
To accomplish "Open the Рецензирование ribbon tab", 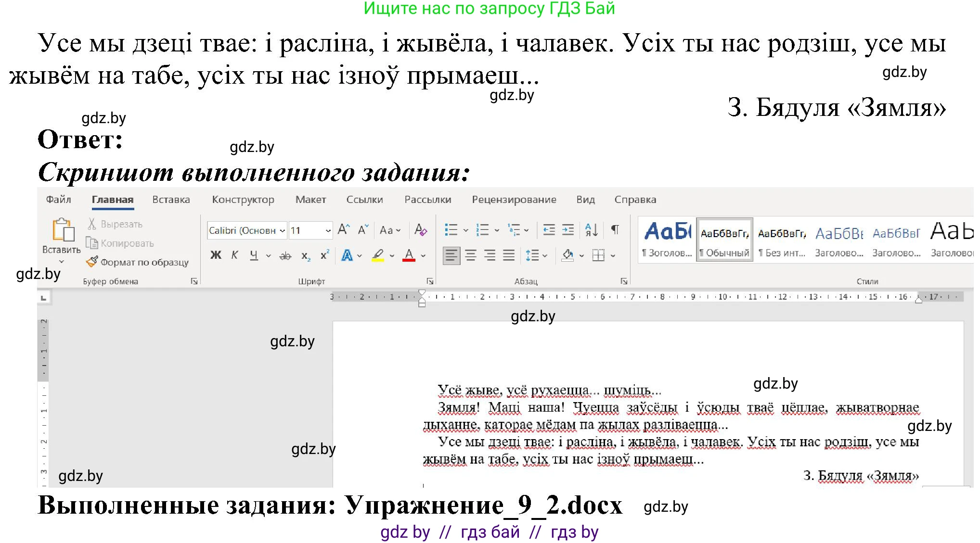I will coord(515,199).
